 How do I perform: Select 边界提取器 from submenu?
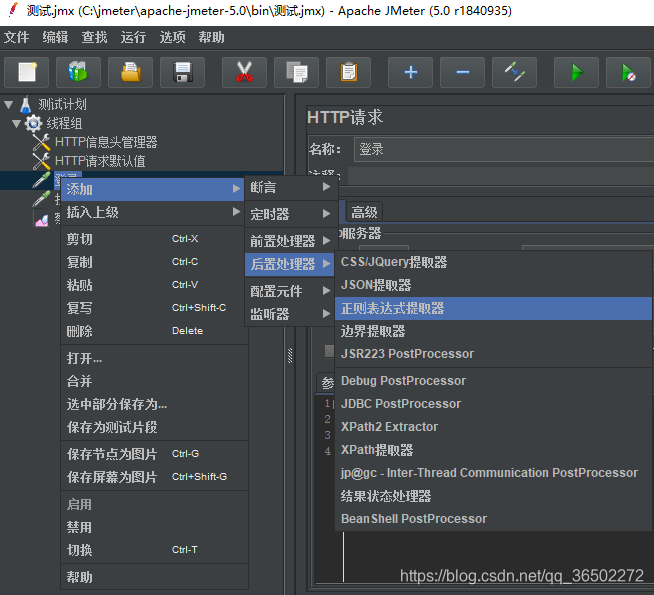click(x=493, y=331)
